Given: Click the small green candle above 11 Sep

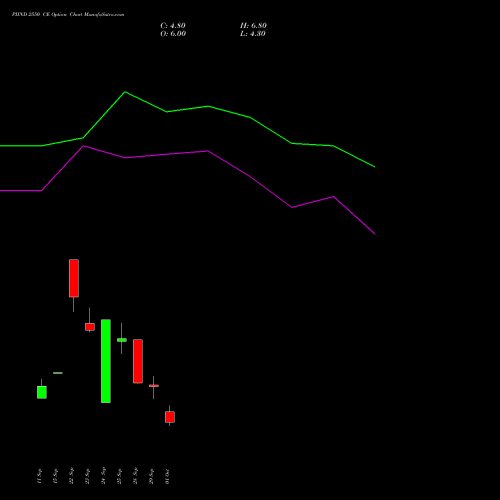Looking at the screenshot, I should pyautogui.click(x=42, y=392).
